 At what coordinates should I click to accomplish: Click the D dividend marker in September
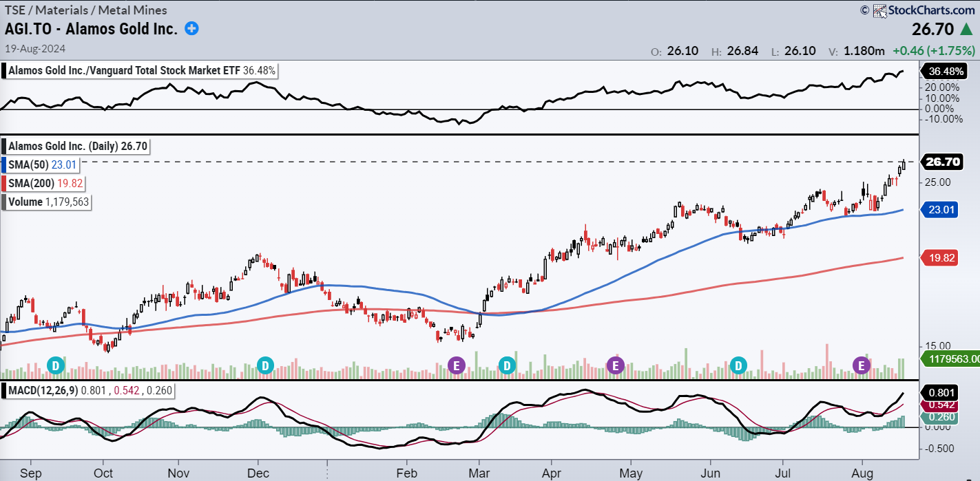(x=56, y=365)
